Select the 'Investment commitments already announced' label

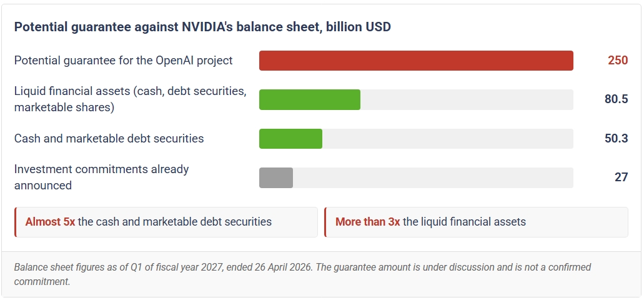click(x=101, y=177)
